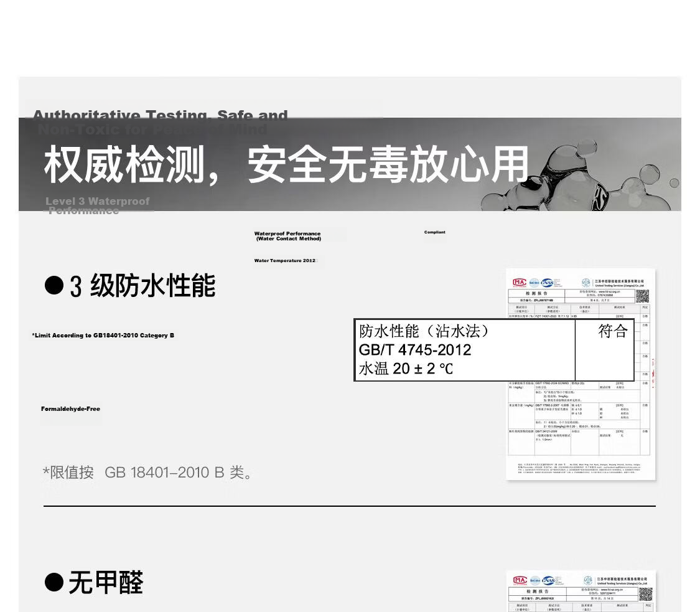Click the QR code on the second test report
The width and height of the screenshot is (700, 612).
pyautogui.click(x=645, y=595)
